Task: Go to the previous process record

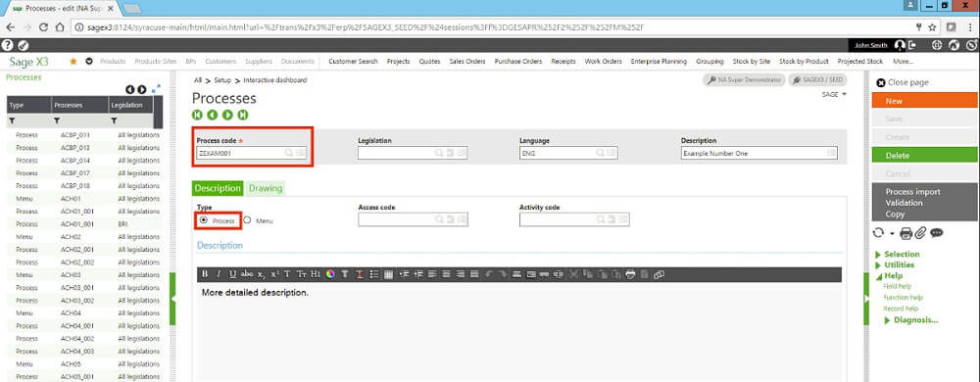Action: click(212, 115)
